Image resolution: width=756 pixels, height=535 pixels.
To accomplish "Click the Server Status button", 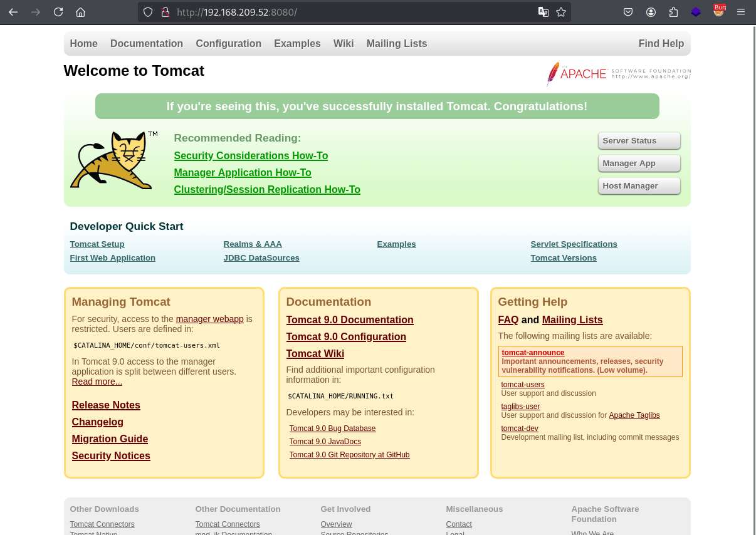I will pos(639,141).
